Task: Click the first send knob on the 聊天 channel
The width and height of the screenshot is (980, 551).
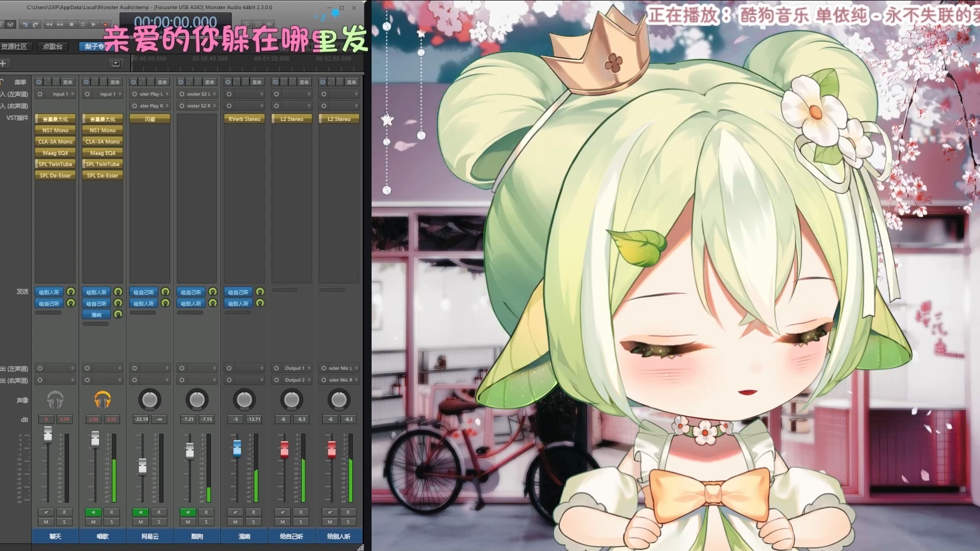Action: coord(71,292)
